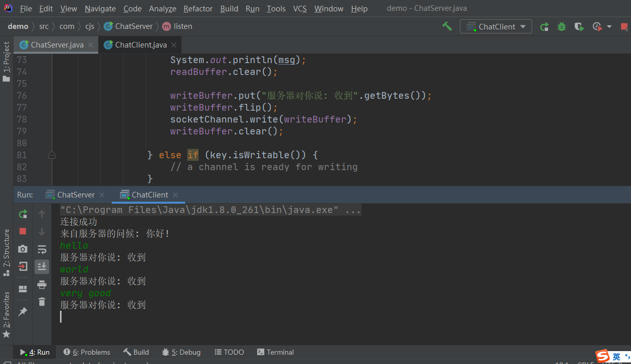Click the Sogou input method icon
Viewport: 631px width, 364px height.
602,356
